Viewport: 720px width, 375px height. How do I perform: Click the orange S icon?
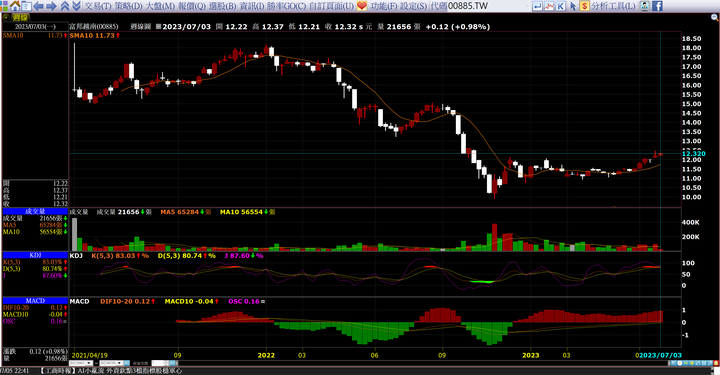[584, 6]
